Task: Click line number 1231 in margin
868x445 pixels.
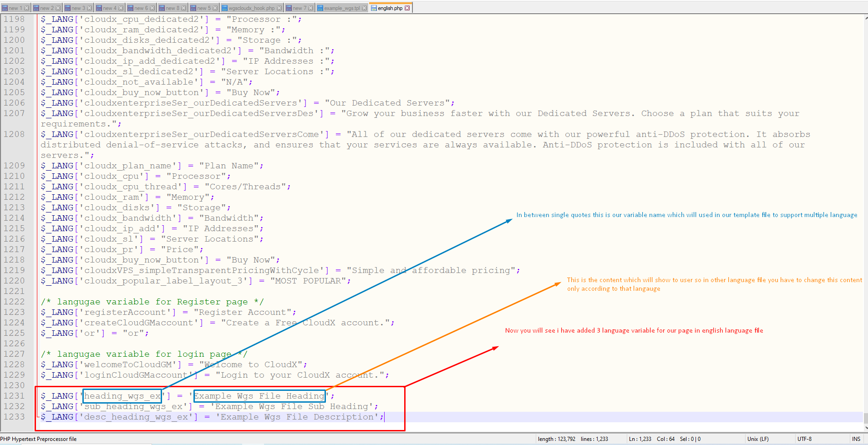Action: pos(14,396)
